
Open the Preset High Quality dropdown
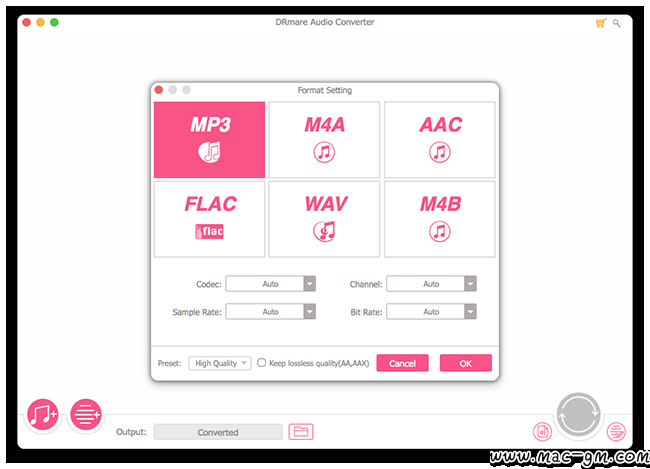tap(220, 363)
